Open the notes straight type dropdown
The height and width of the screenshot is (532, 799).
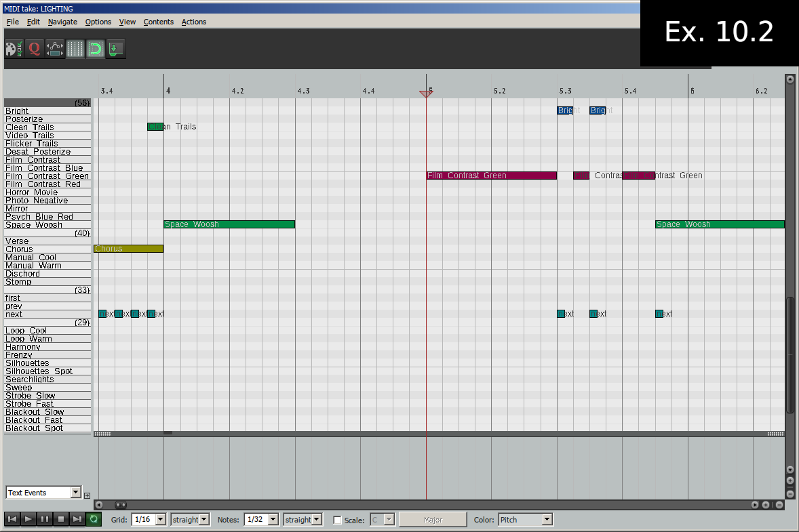point(317,519)
